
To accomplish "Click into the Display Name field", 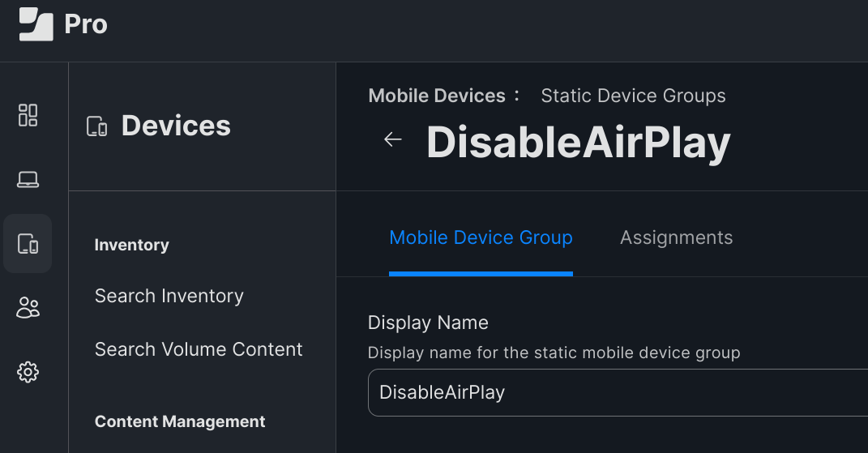I will (618, 393).
